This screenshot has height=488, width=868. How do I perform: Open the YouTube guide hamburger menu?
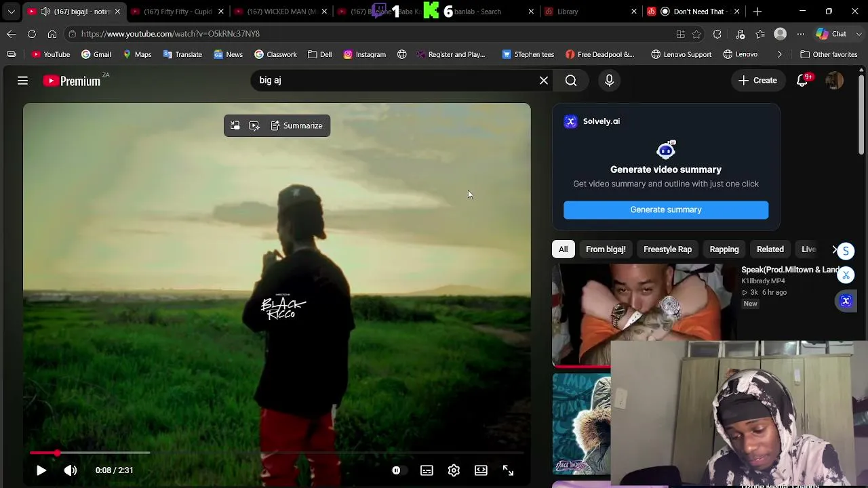22,81
